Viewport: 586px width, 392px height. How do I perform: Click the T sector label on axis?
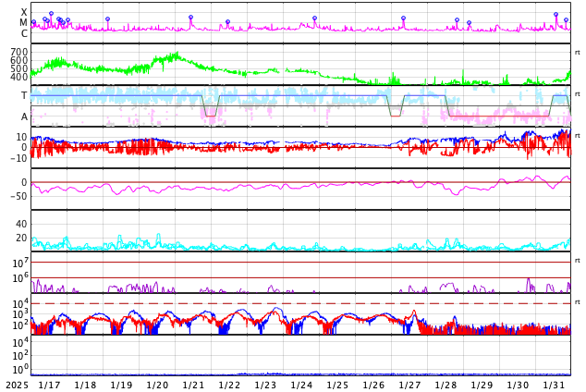[x=24, y=95]
